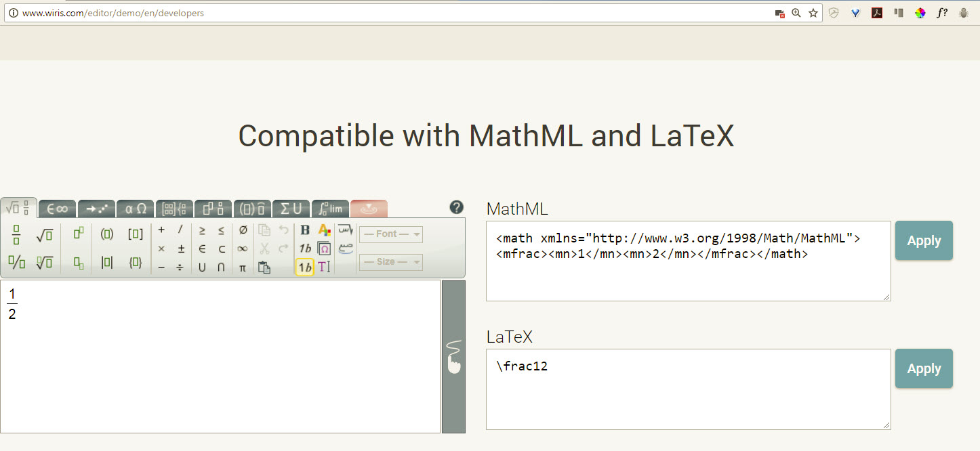This screenshot has height=451, width=980.
Task: Insert a subscript template
Action: point(79,263)
